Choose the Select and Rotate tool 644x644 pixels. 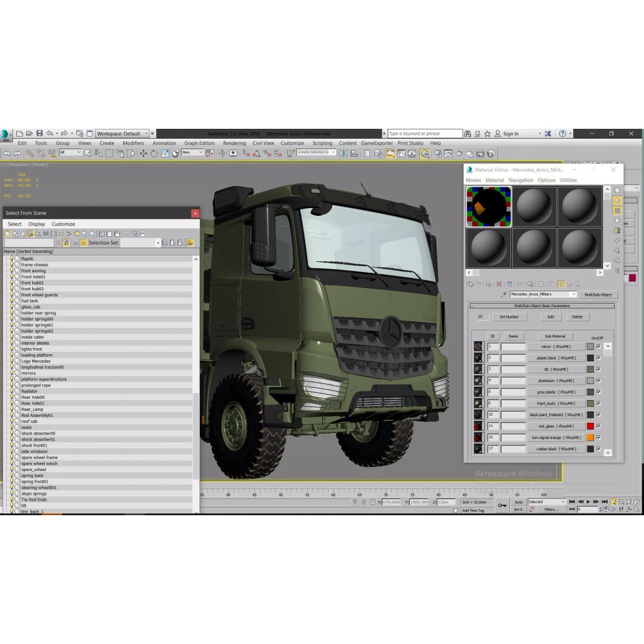point(154,154)
